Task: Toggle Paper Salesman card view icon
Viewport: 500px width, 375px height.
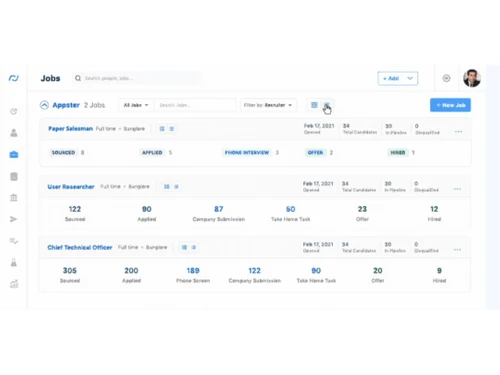Action: pyautogui.click(x=162, y=129)
